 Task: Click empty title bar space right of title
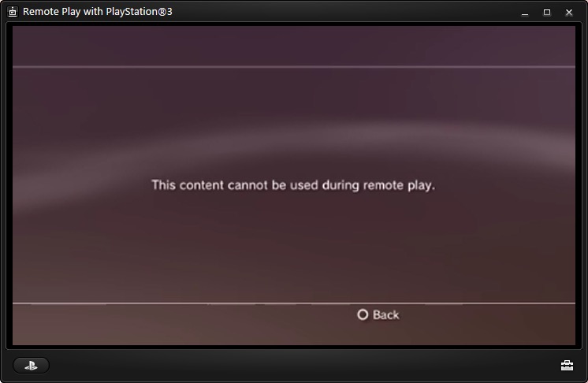click(337, 12)
